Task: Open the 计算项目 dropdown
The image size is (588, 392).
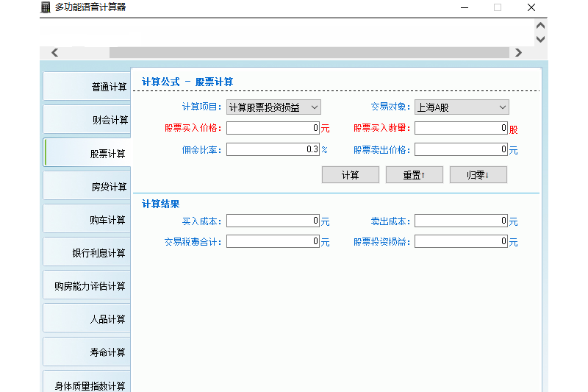Action: [273, 107]
